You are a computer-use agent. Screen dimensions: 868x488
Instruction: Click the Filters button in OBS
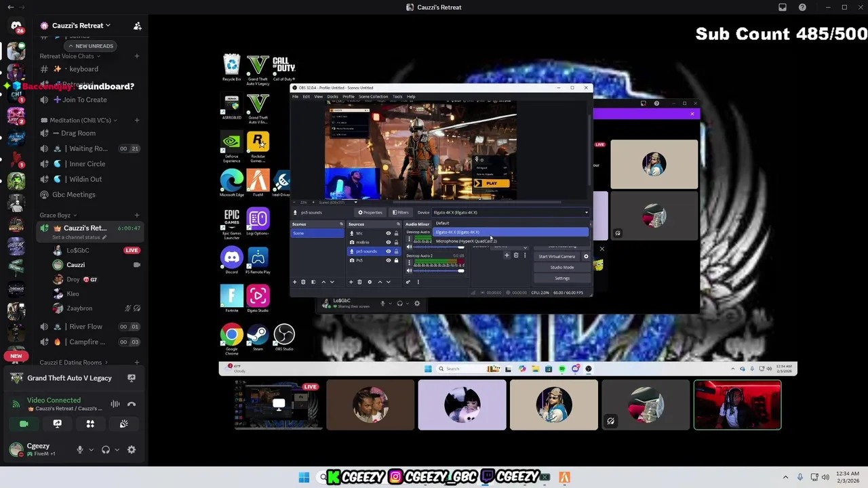(400, 212)
